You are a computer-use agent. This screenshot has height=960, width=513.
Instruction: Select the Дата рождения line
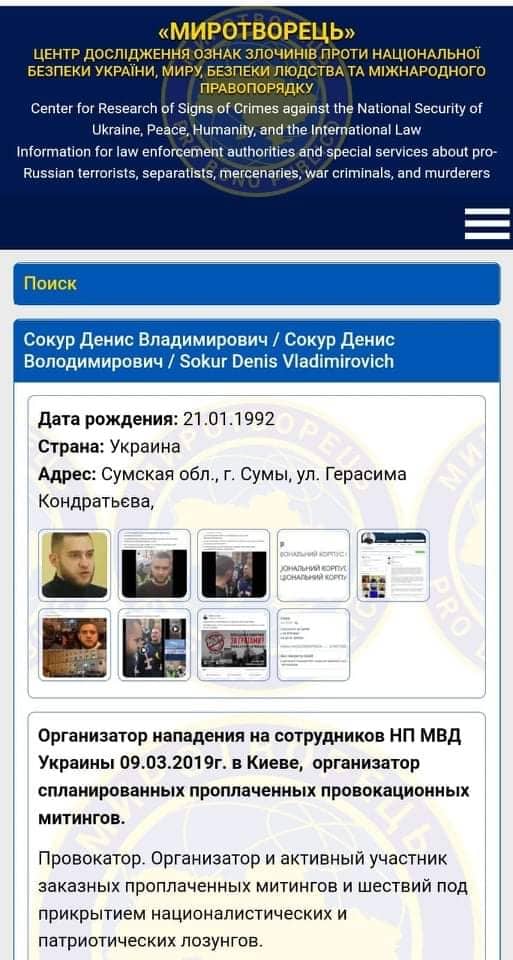tap(157, 419)
